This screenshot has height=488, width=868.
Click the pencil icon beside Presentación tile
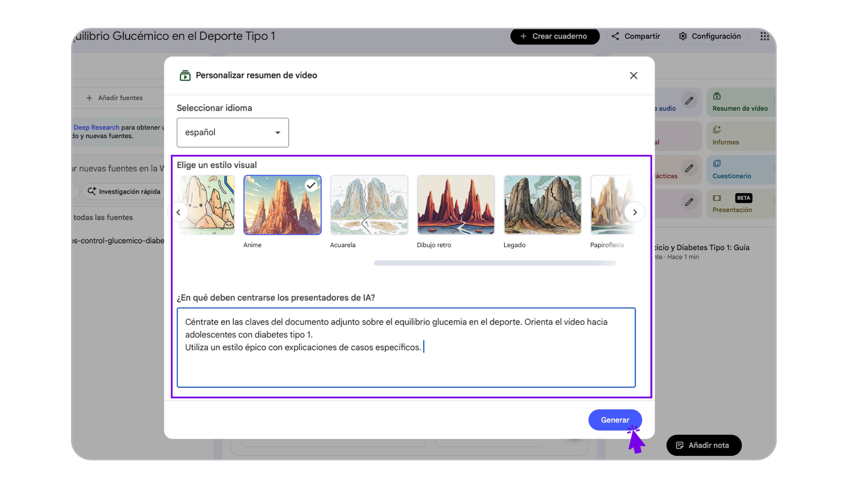click(689, 202)
